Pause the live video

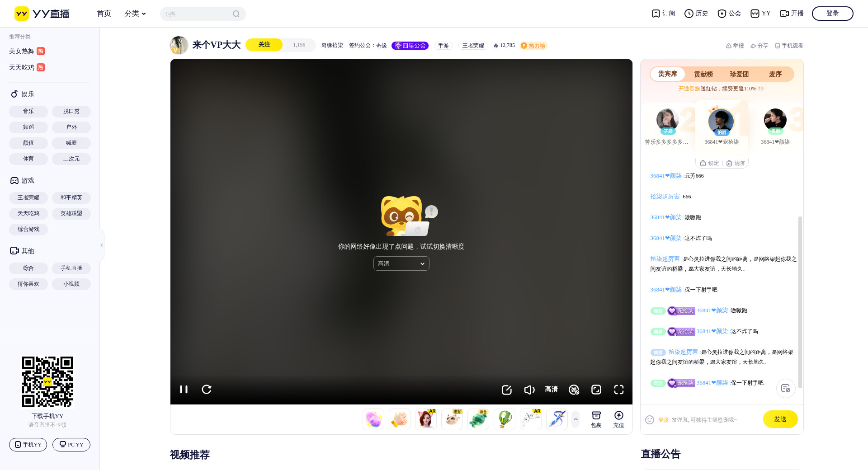click(x=184, y=389)
